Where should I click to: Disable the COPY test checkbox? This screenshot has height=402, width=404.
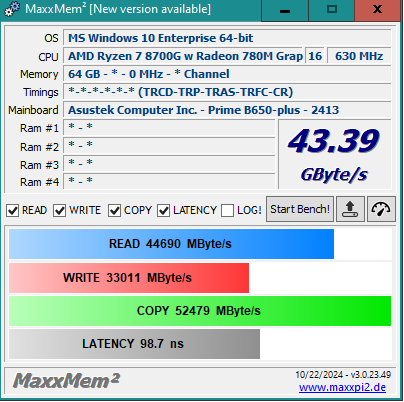[114, 211]
